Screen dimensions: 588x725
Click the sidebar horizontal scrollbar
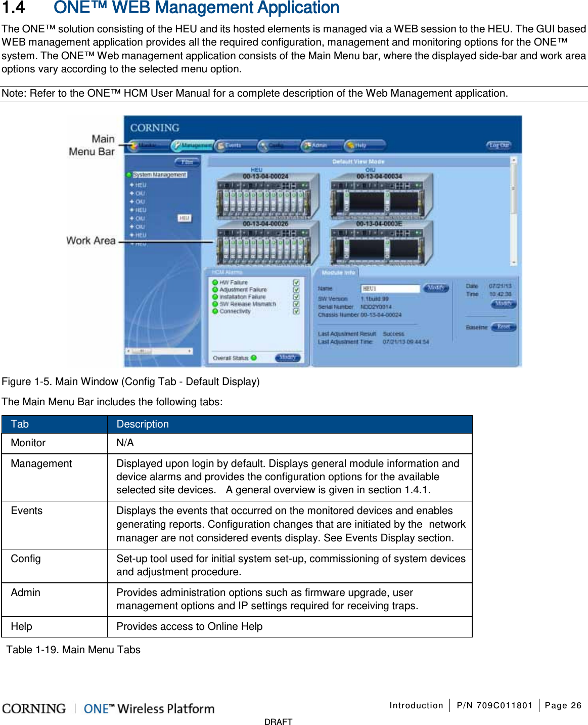159,351
